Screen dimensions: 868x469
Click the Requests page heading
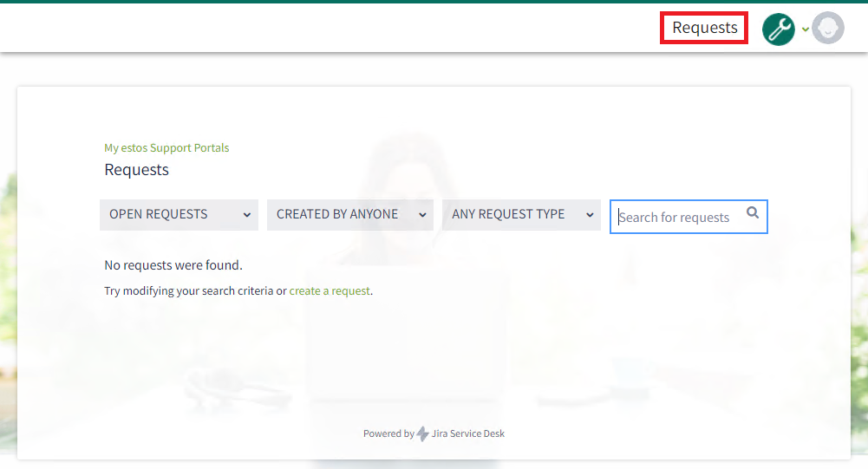136,170
